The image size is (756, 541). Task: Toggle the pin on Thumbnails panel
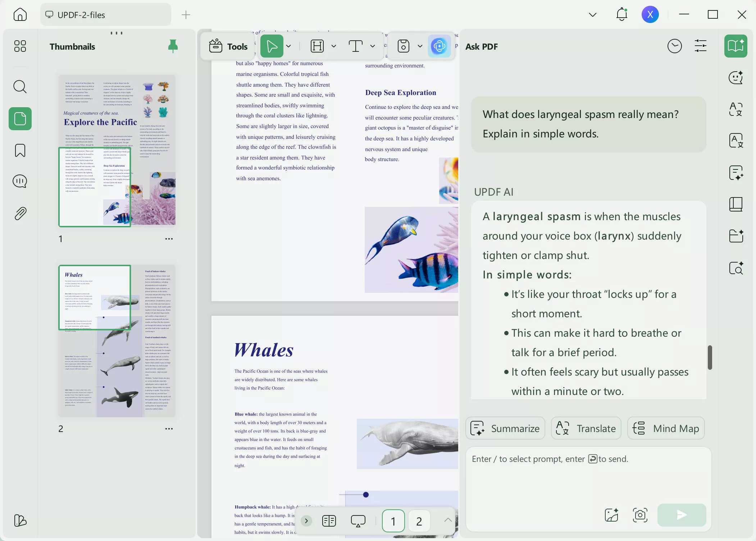(173, 46)
